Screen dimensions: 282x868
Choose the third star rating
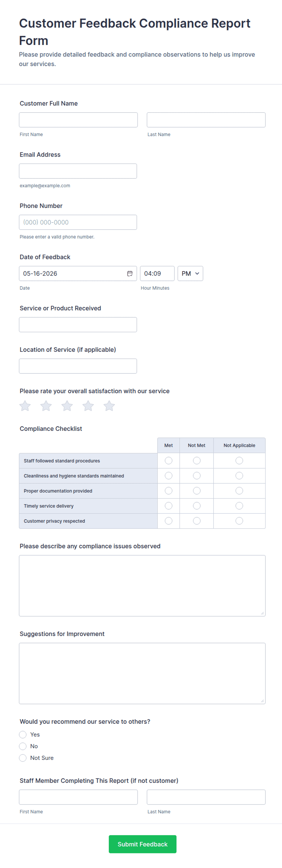67,406
